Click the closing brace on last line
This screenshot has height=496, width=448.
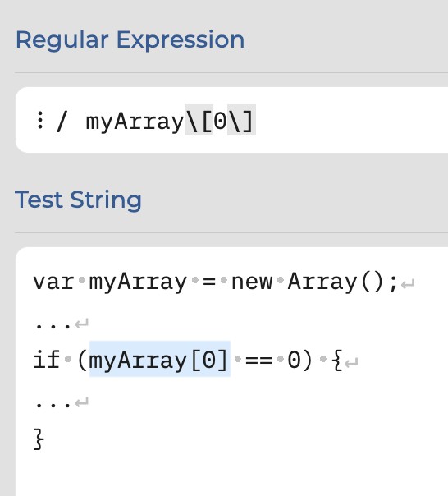point(39,439)
